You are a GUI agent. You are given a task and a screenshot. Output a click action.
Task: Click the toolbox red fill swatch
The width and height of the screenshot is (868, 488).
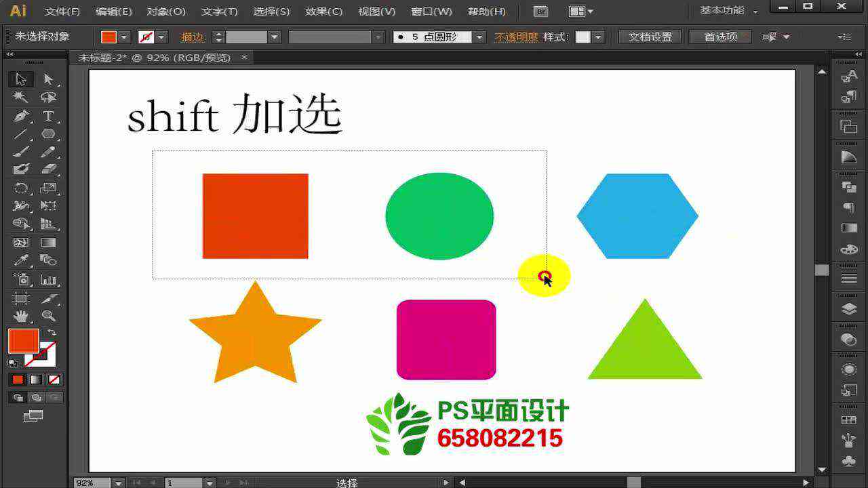tap(23, 341)
